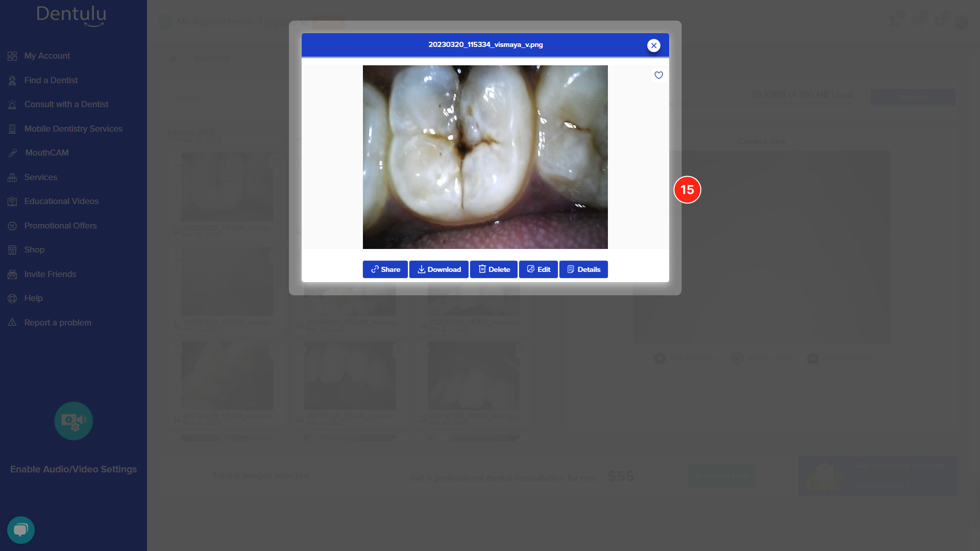
Task: Favorite the 20230320_115334 library thumbnail
Action: click(276, 161)
